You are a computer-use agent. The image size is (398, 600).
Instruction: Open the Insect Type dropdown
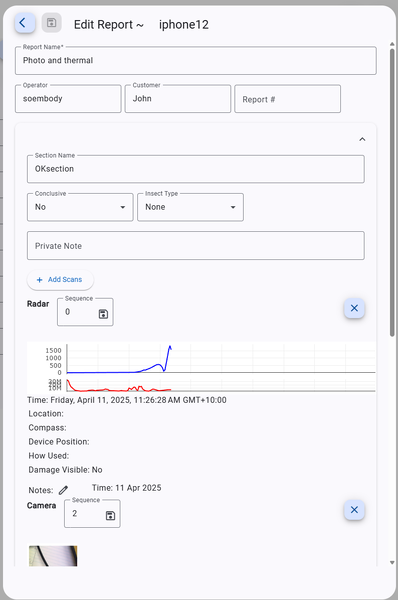coord(190,207)
